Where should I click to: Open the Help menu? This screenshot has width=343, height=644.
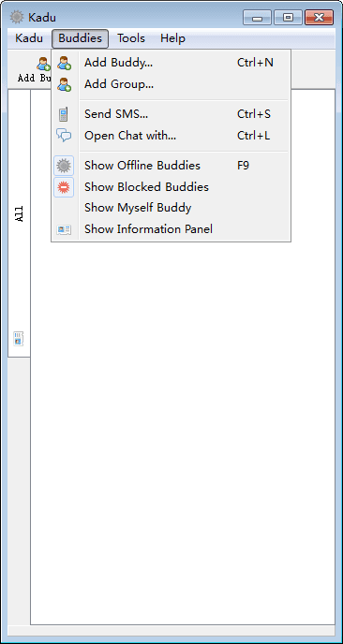(x=172, y=38)
